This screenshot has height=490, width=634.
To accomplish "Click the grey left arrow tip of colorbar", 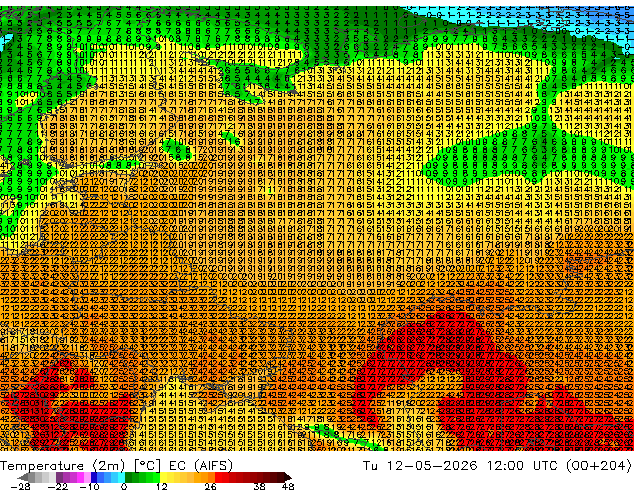I will click(x=21, y=477).
